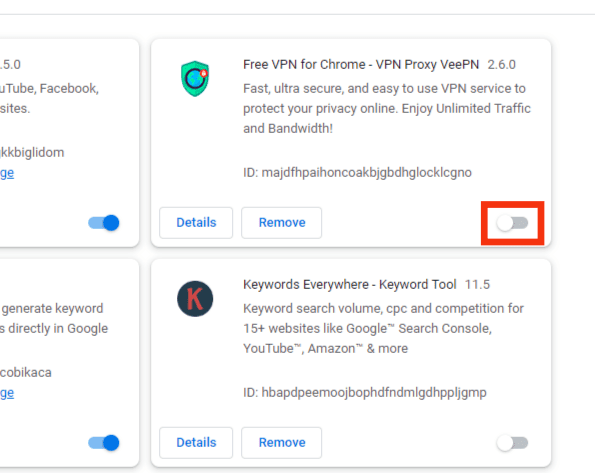Follow the link under the kkbiglidom ID
595x473 pixels.
coord(7,173)
